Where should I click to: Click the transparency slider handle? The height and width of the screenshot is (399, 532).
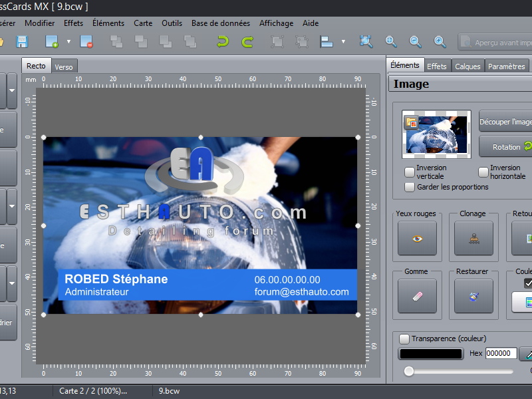click(x=409, y=371)
